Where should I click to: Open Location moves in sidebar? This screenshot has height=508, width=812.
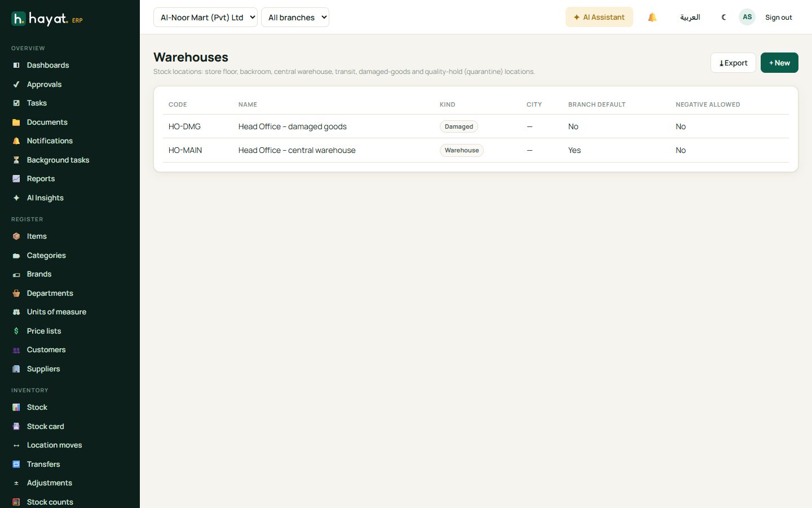[54, 445]
